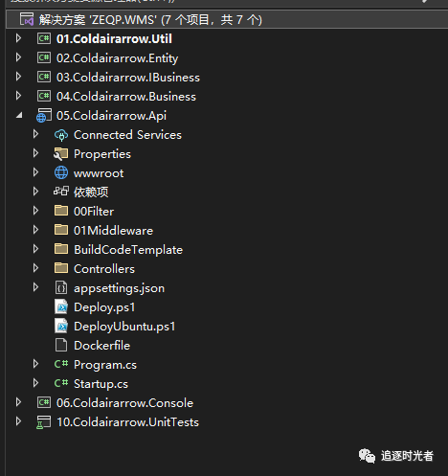Click the web project icon of 05.Coldairarrow.Api
Image resolution: width=448 pixels, height=476 pixels.
pyautogui.click(x=44, y=116)
